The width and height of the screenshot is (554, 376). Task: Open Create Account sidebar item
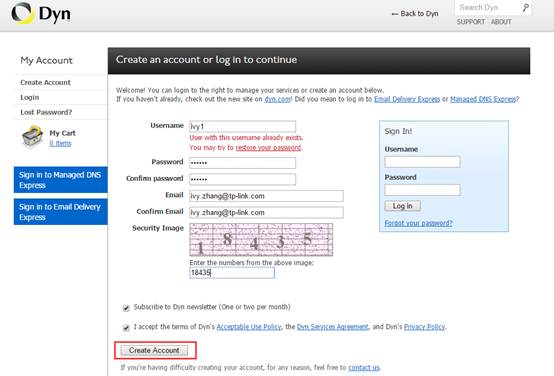pyautogui.click(x=45, y=82)
